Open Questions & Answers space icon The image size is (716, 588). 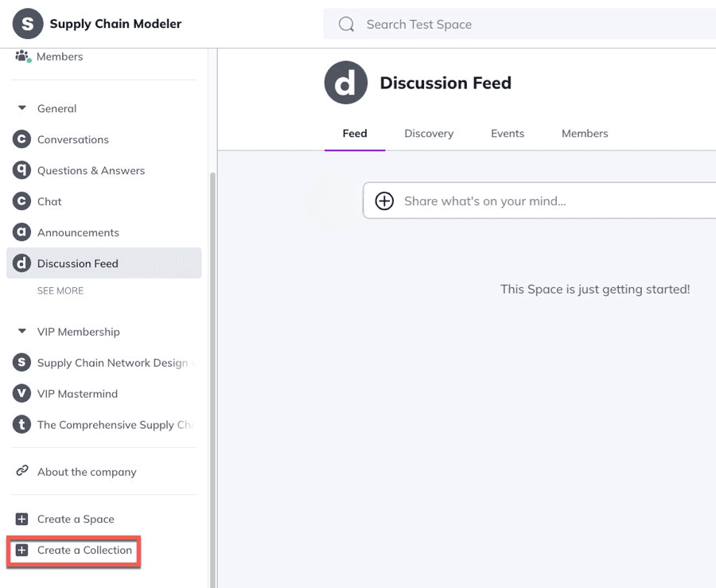(22, 170)
